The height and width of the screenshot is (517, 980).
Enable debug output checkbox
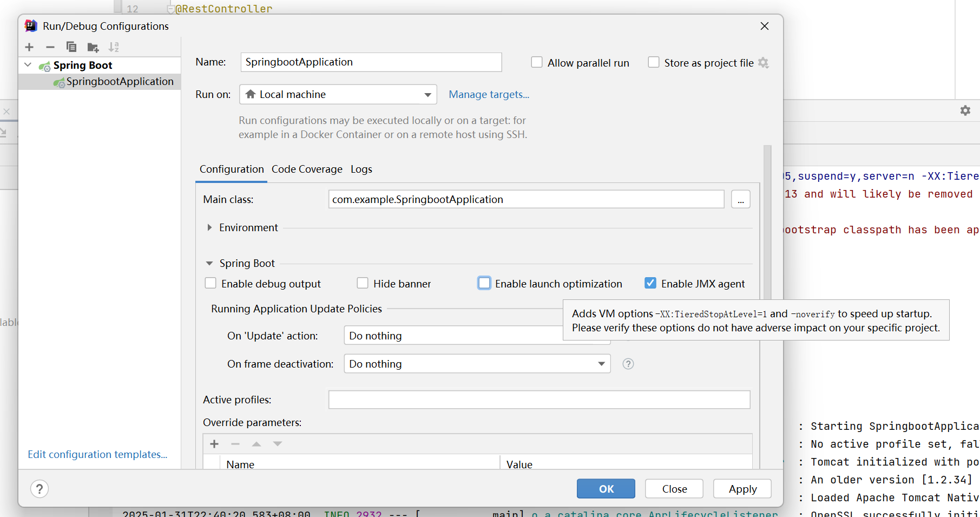click(211, 283)
